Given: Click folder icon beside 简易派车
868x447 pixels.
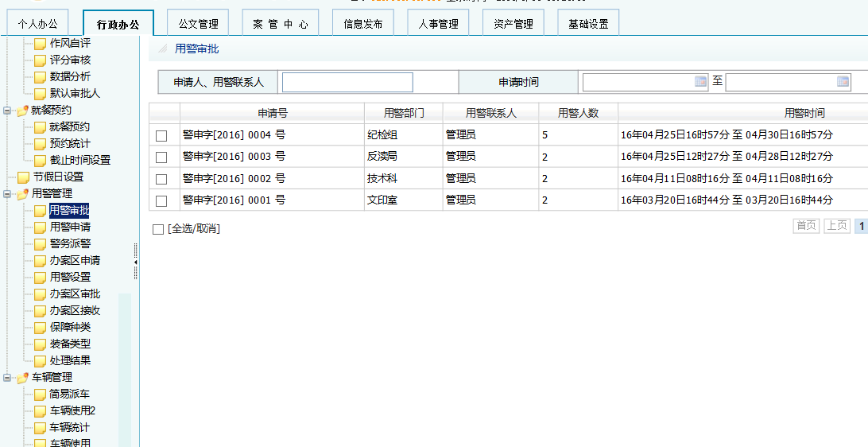Looking at the screenshot, I should coord(40,394).
